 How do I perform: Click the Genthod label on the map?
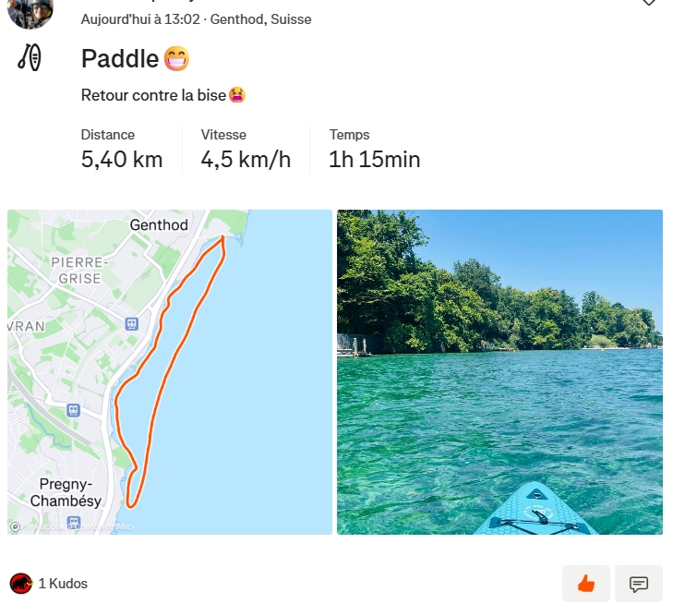click(159, 225)
